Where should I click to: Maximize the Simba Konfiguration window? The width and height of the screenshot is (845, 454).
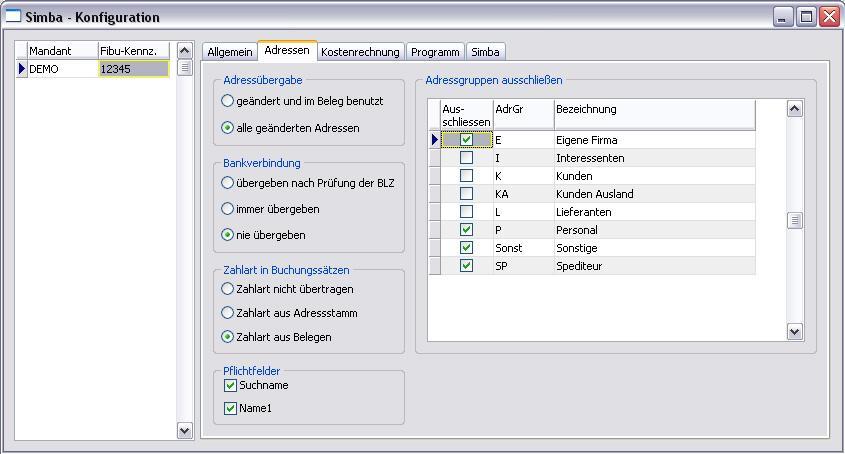pyautogui.click(x=807, y=17)
